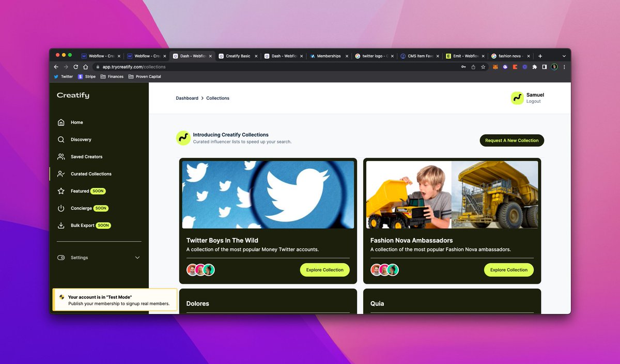
Task: Switch to the CMS Item Fav tab
Action: coord(420,56)
